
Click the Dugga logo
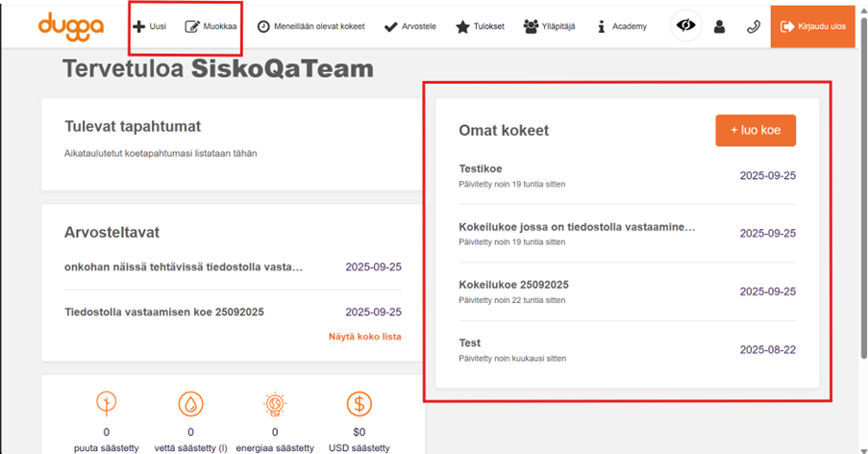tap(70, 26)
